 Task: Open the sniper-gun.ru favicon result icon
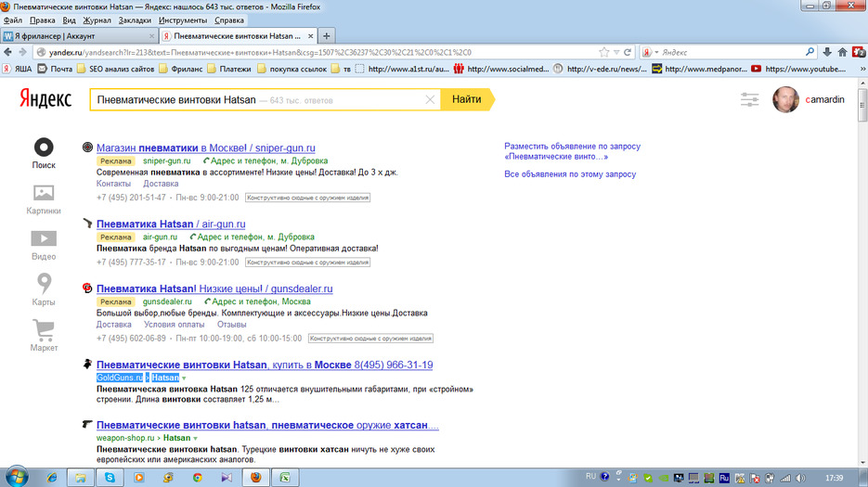[87, 147]
